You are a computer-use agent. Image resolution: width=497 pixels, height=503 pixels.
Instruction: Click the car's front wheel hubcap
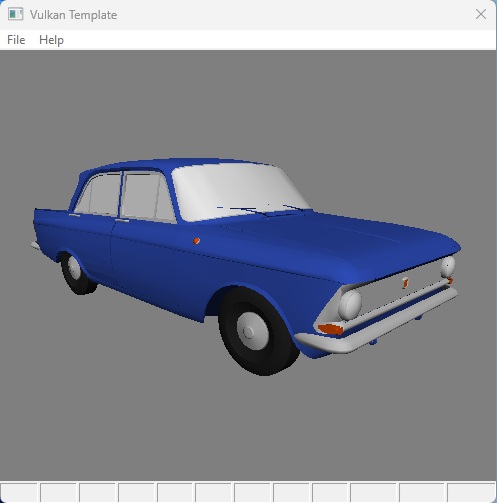[252, 331]
